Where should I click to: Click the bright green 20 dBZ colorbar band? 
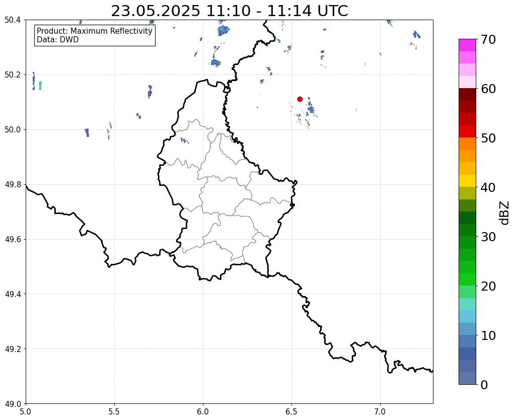click(x=467, y=279)
